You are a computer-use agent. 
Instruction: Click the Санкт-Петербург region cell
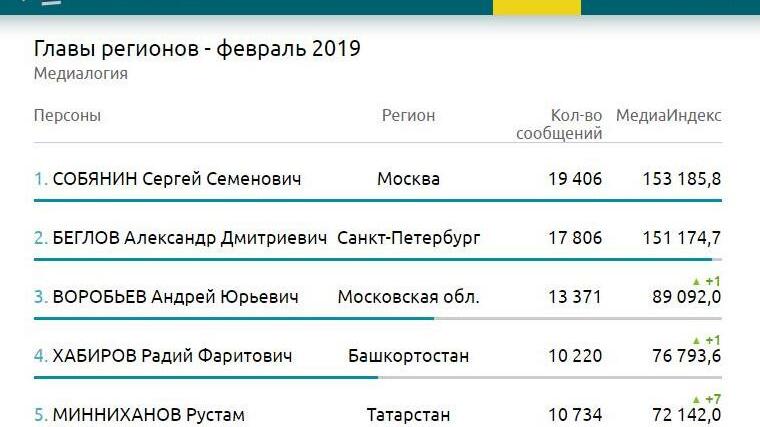[x=408, y=238]
